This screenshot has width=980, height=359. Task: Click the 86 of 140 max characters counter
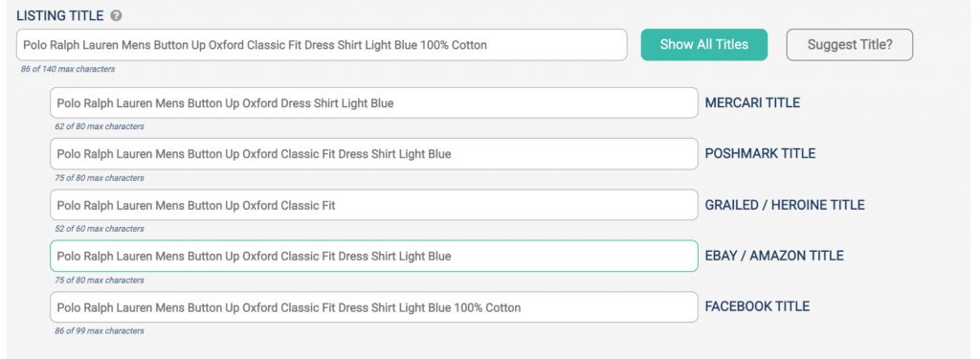tap(68, 70)
